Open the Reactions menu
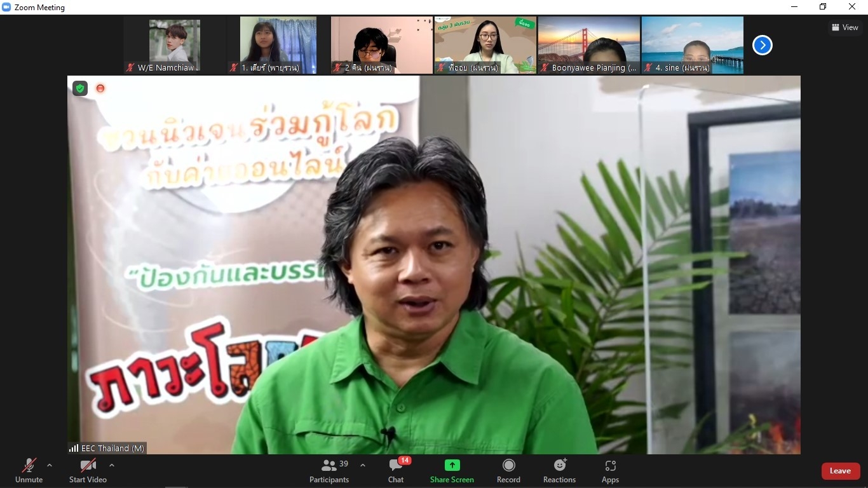Screen dimensions: 868x488 (x=559, y=471)
